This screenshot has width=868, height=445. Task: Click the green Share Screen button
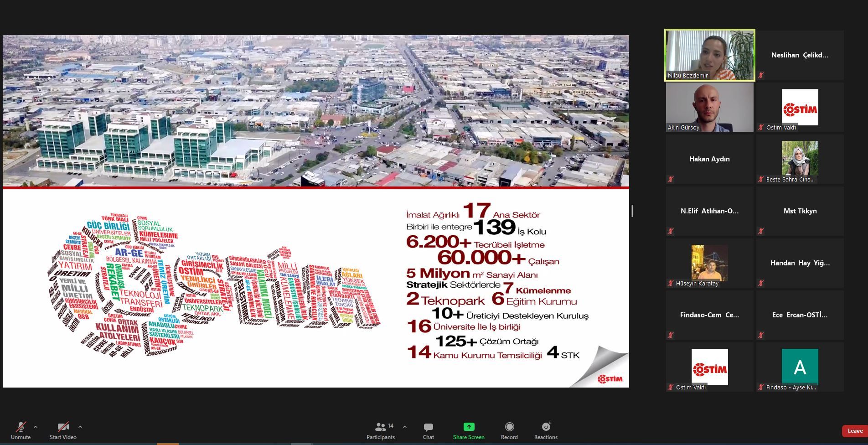tap(469, 431)
